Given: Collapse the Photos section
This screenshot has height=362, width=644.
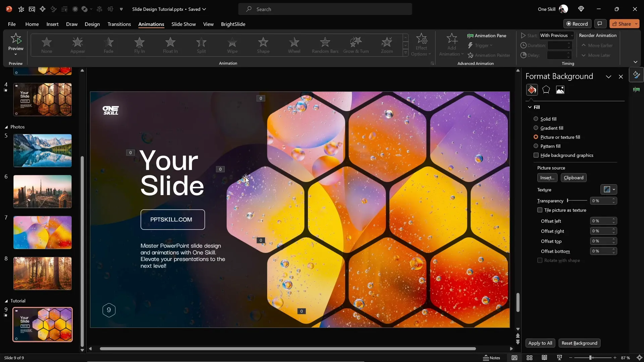Looking at the screenshot, I should pyautogui.click(x=6, y=127).
